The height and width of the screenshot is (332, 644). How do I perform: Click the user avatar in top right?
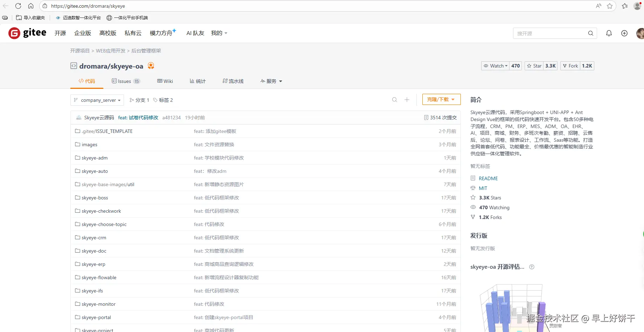click(x=640, y=33)
